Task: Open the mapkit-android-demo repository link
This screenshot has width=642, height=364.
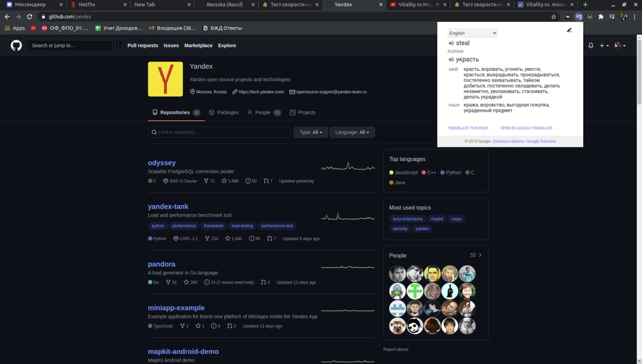Action: (183, 351)
